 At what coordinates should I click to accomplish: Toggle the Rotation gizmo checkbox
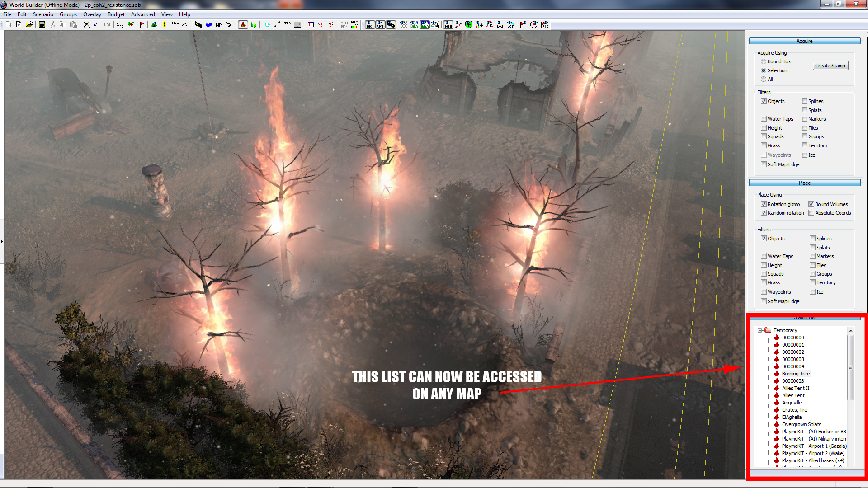[764, 204]
